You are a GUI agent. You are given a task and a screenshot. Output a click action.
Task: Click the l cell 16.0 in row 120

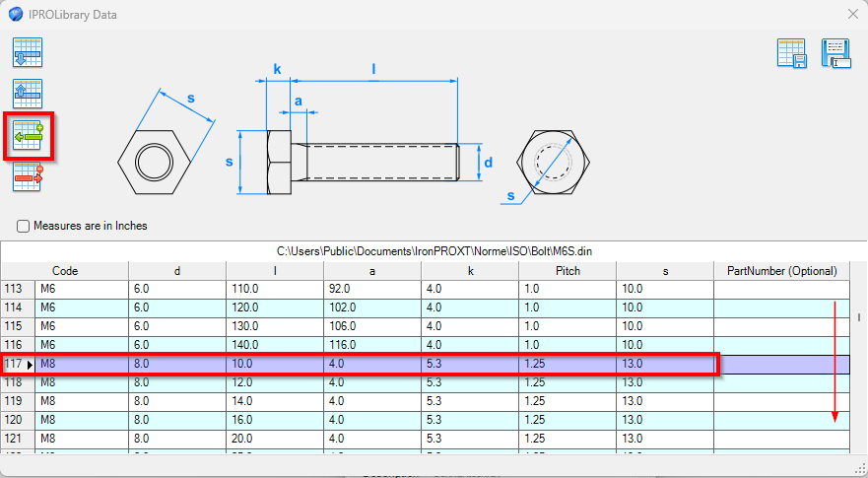[275, 421]
